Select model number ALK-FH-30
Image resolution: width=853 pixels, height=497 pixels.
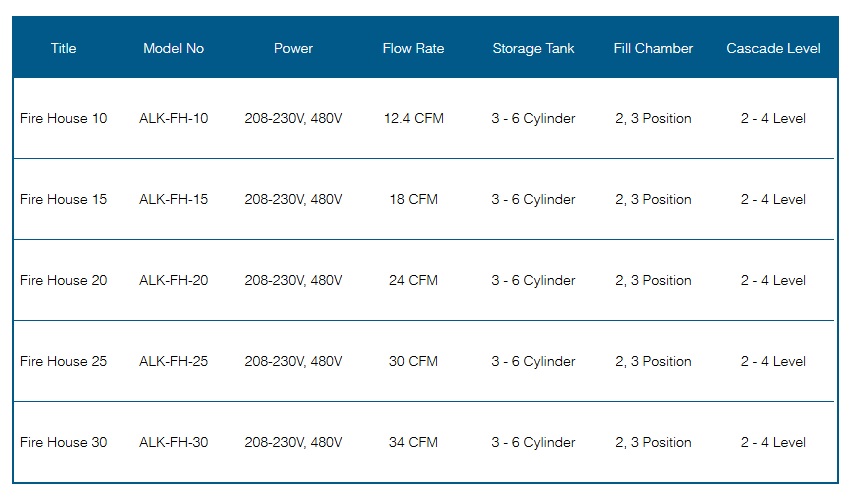(x=174, y=443)
